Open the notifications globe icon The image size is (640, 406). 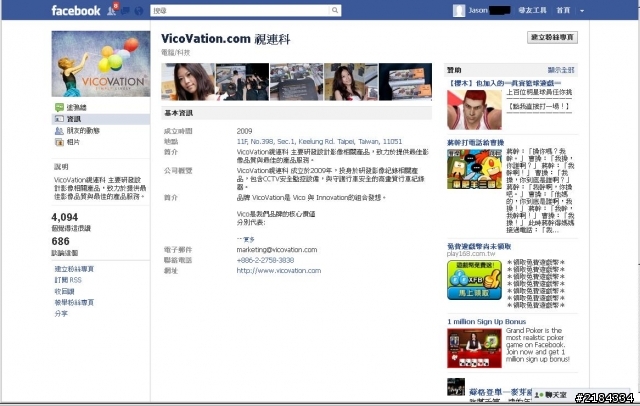point(139,11)
